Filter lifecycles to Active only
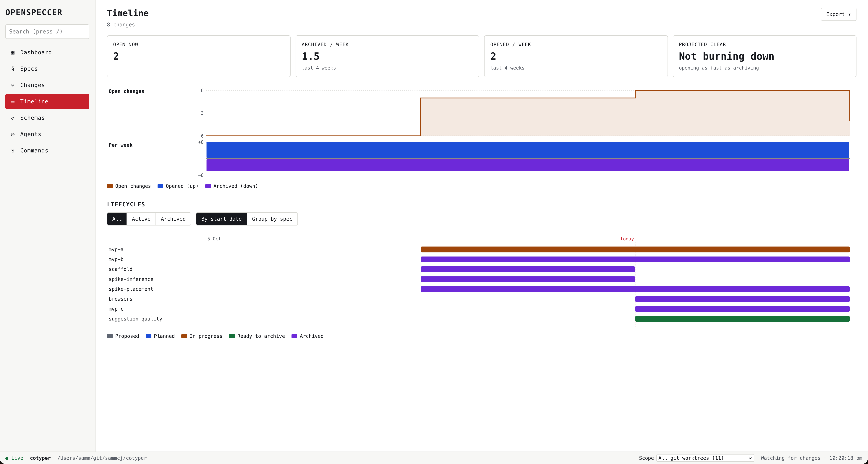The image size is (868, 464). tap(141, 219)
